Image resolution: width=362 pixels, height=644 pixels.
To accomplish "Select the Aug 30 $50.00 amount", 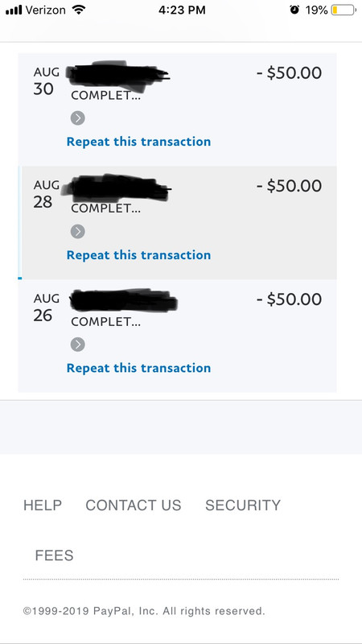I will tap(290, 72).
